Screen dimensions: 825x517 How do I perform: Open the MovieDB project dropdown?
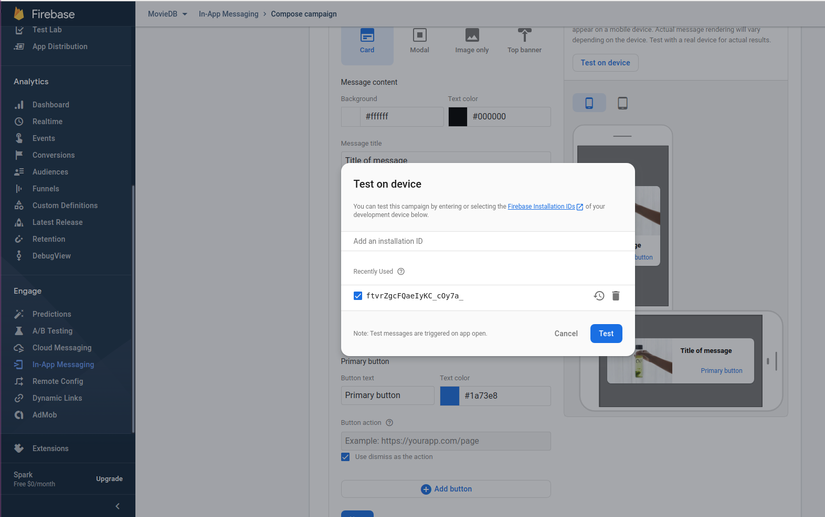[167, 14]
